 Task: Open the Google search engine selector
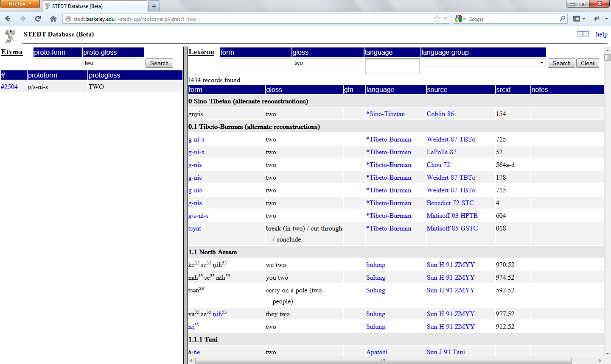tap(460, 19)
